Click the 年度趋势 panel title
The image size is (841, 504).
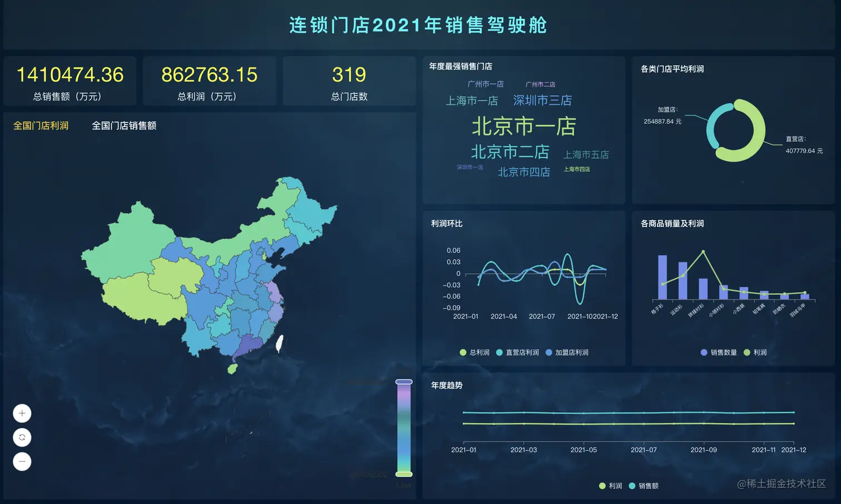coord(447,385)
